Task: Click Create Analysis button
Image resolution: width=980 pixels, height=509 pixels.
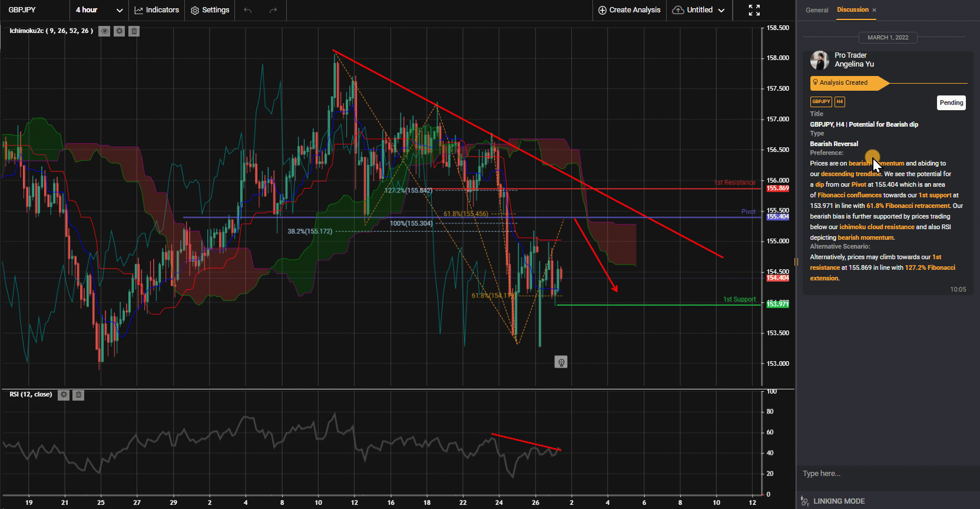Action: tap(630, 10)
